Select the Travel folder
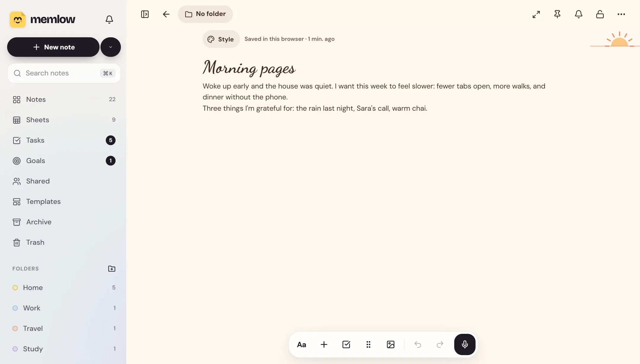Screen dimensions: 640x364 click(x=64, y=328)
